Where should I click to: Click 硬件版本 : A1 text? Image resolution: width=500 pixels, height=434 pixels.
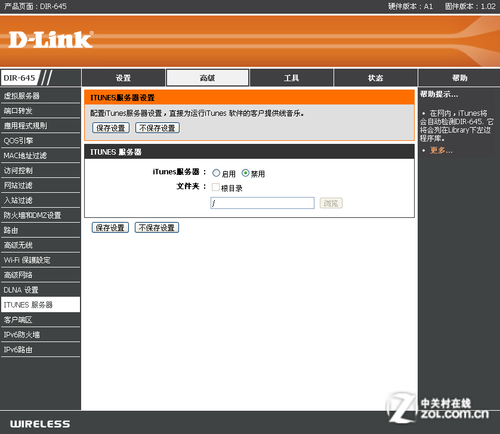(x=410, y=6)
